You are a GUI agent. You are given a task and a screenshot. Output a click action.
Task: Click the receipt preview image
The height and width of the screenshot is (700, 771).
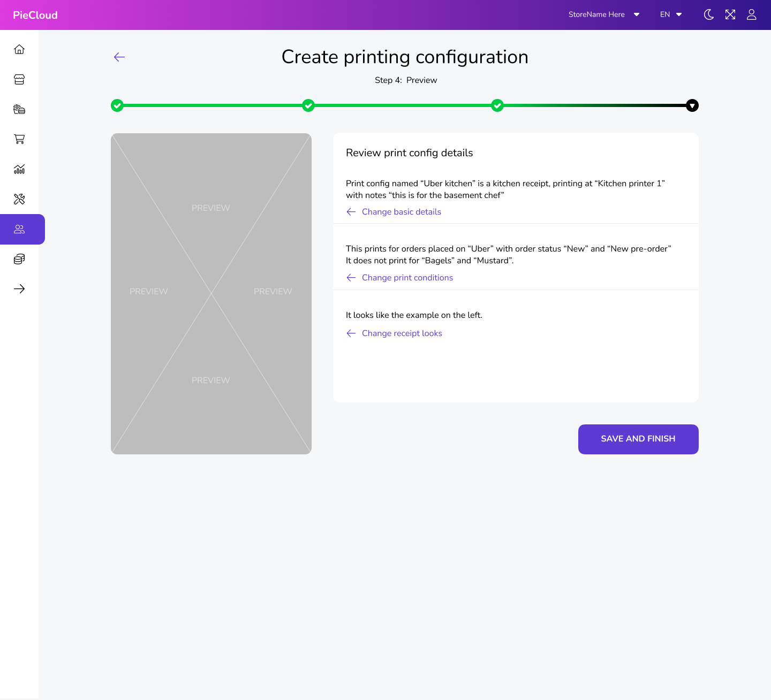(x=211, y=294)
